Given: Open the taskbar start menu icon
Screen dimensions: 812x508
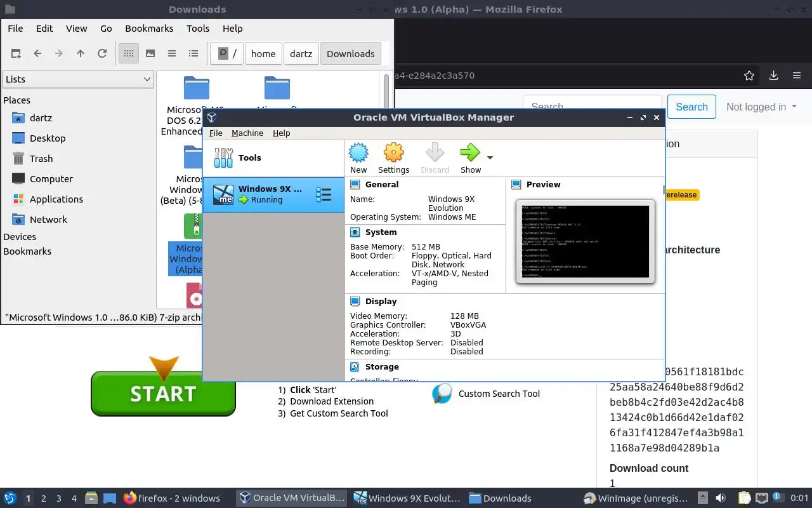Looking at the screenshot, I should coord(10,498).
